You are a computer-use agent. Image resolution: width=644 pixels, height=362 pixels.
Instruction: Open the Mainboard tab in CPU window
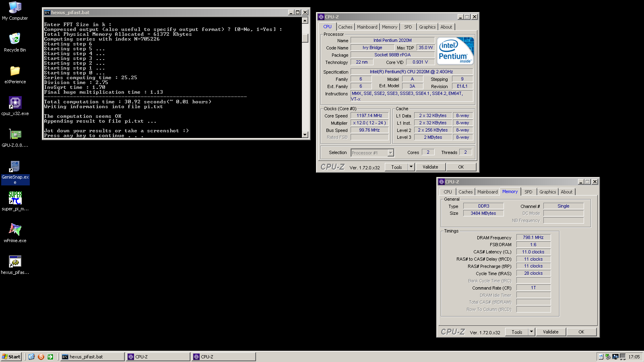coord(367,27)
